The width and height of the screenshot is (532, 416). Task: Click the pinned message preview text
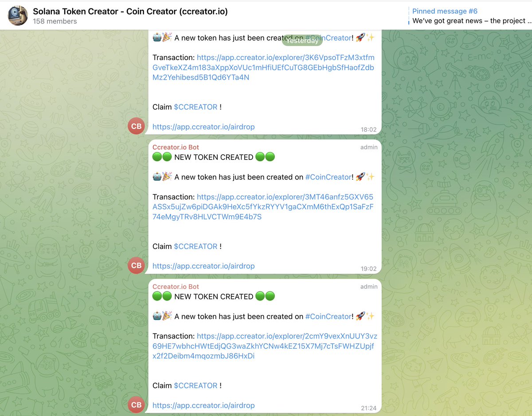pyautogui.click(x=471, y=21)
